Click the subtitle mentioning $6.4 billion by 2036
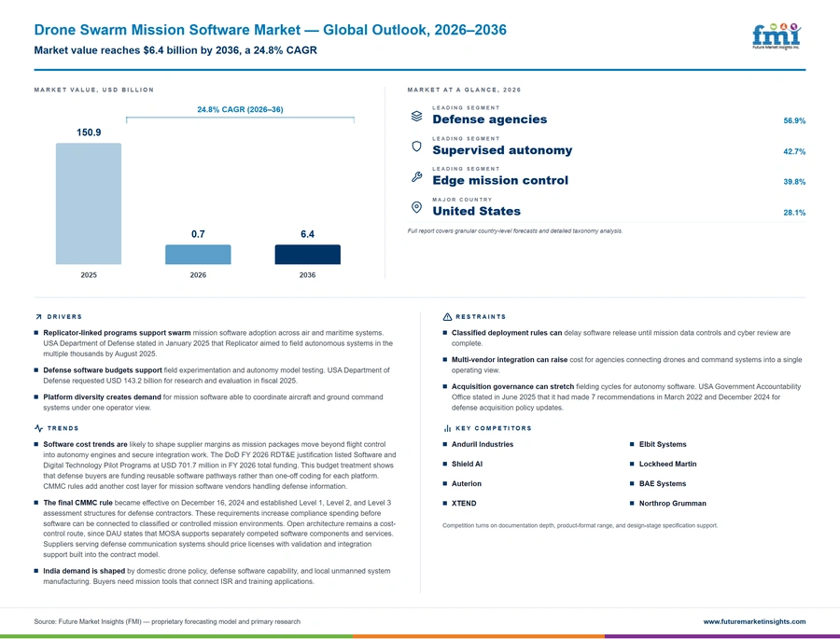 click(x=175, y=50)
